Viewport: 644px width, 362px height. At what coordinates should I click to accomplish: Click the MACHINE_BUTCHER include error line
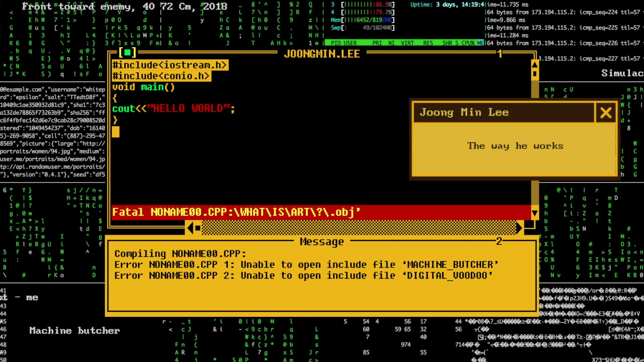tap(306, 264)
